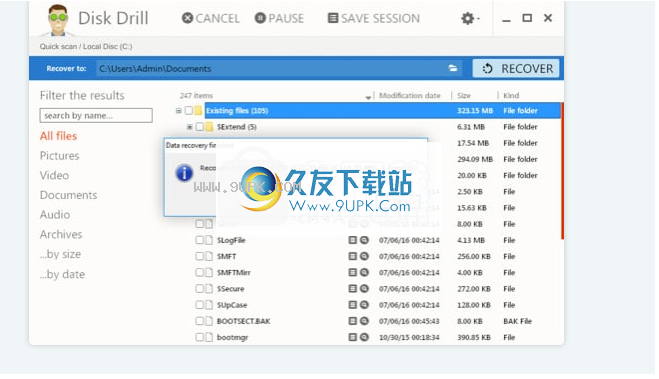Click the BOOTSECT.BAK file name
The image size is (659, 379).
coord(244,321)
